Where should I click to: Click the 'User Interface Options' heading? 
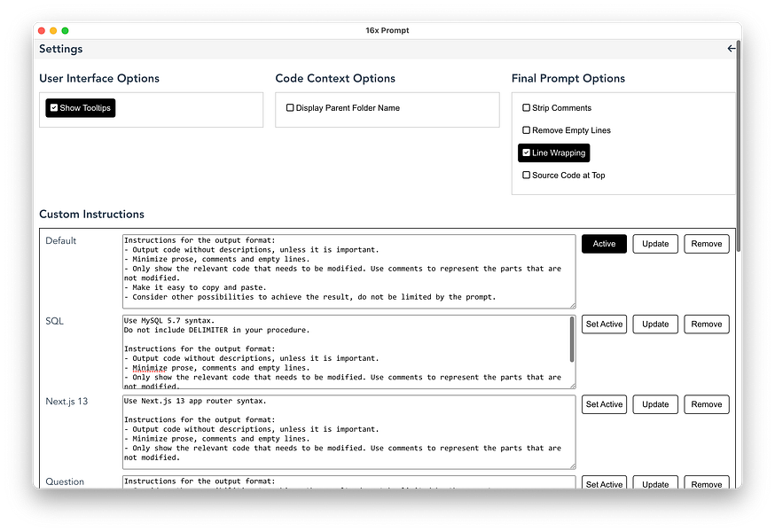[x=99, y=78]
